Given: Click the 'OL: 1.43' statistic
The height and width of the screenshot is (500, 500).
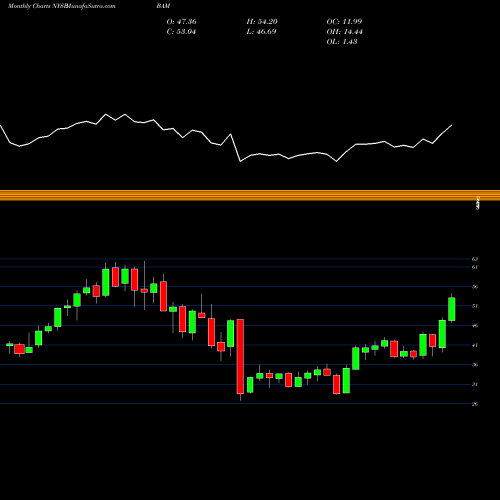Looking at the screenshot, I should point(342,42).
